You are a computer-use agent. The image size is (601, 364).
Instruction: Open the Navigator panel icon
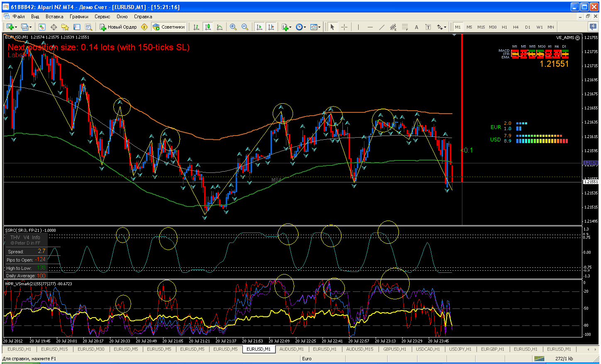[x=65, y=27]
